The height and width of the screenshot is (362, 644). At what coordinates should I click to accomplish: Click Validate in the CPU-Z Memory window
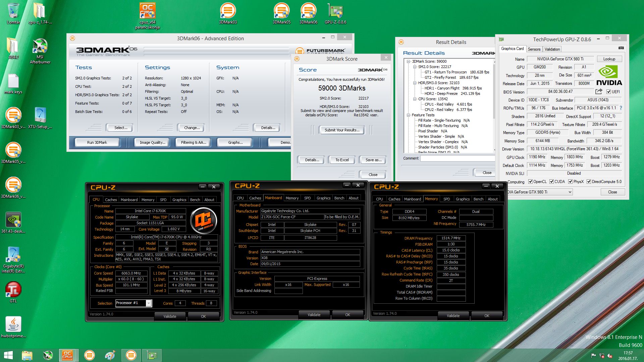tap(453, 316)
